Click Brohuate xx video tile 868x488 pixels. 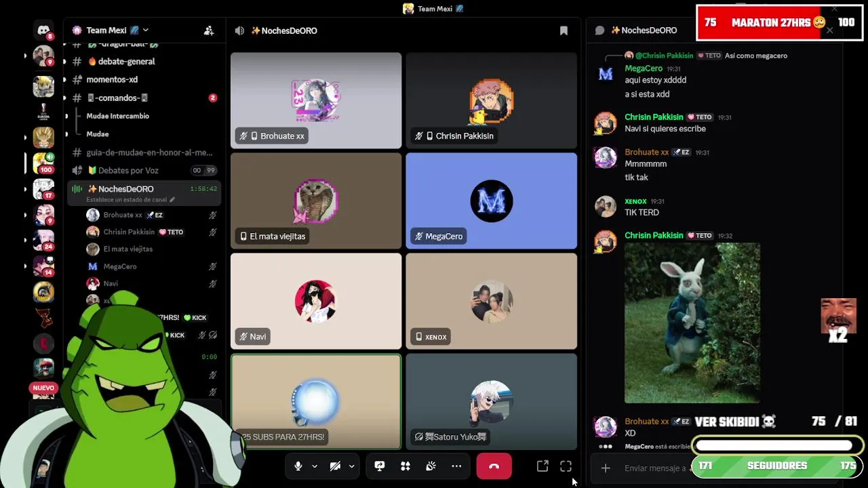[x=316, y=100]
